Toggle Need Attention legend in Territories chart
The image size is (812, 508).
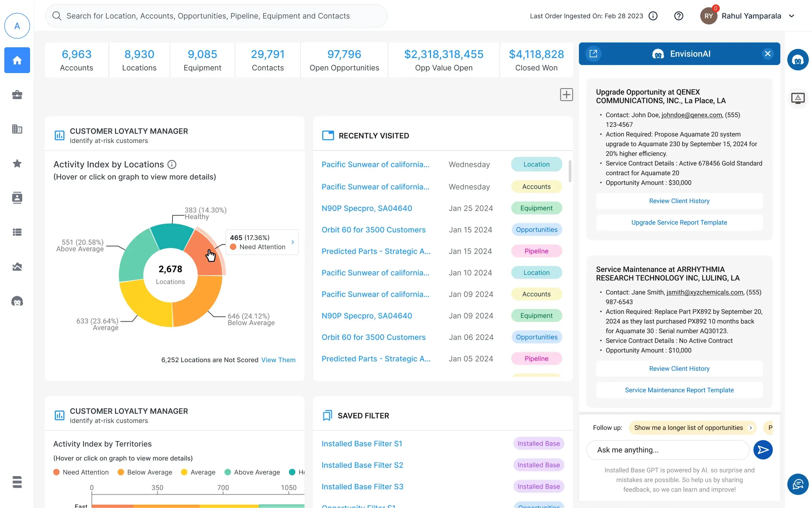pyautogui.click(x=81, y=472)
